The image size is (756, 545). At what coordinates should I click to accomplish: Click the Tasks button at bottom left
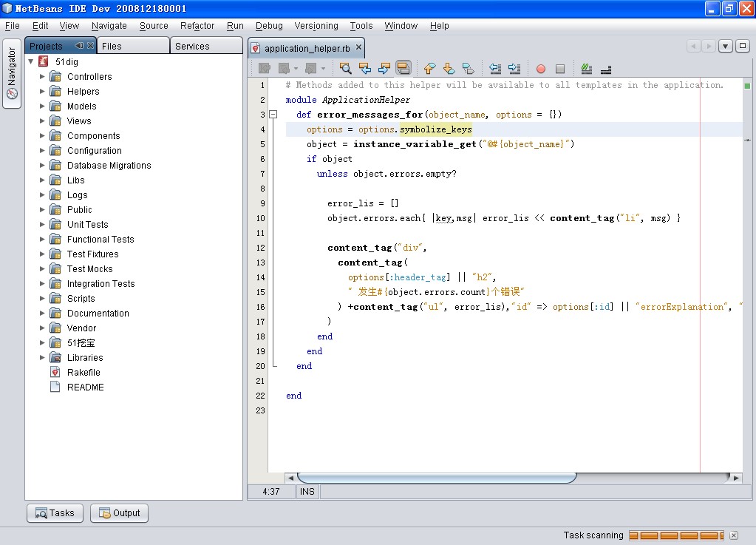pos(54,512)
